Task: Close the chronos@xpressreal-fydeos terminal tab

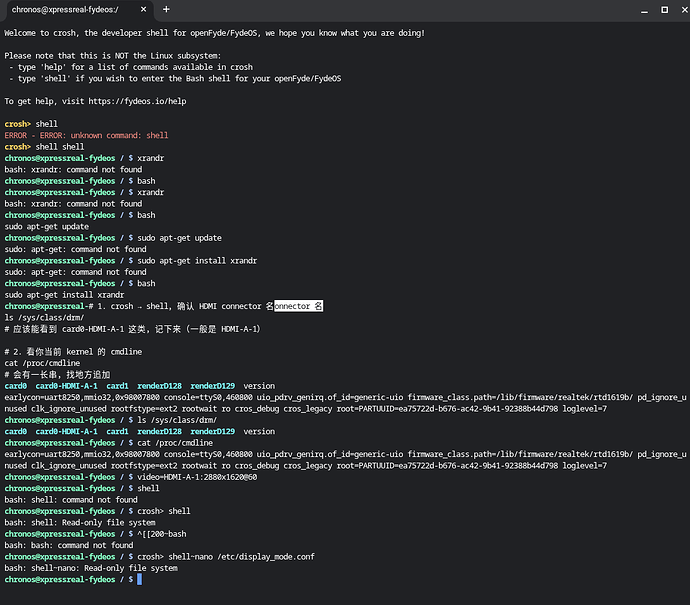Action: pos(143,9)
